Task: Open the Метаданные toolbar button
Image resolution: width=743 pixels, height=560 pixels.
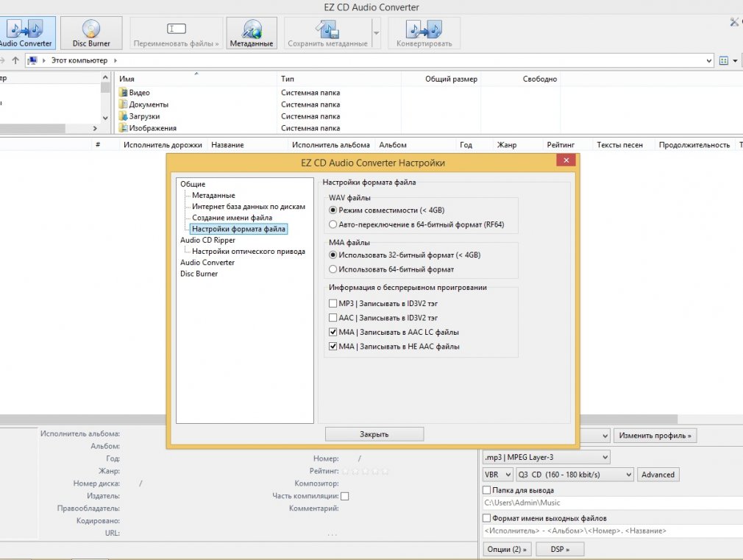Action: (x=252, y=32)
